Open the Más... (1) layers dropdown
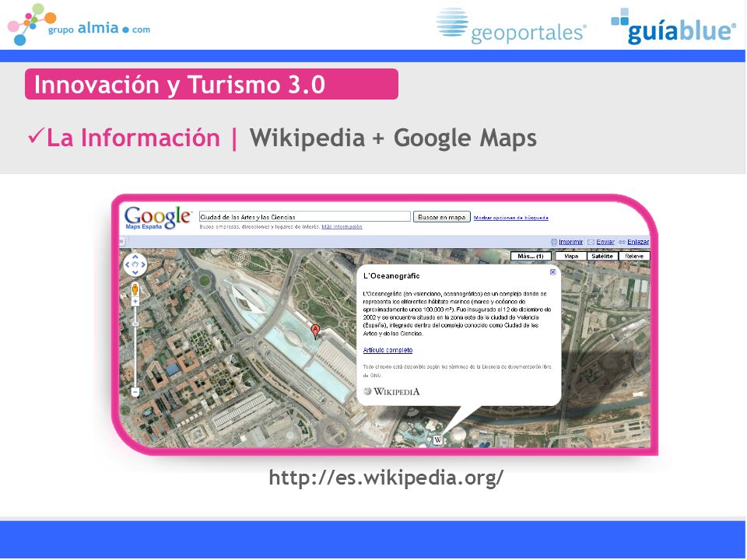Screen dimensions: 747x560 tap(531, 256)
